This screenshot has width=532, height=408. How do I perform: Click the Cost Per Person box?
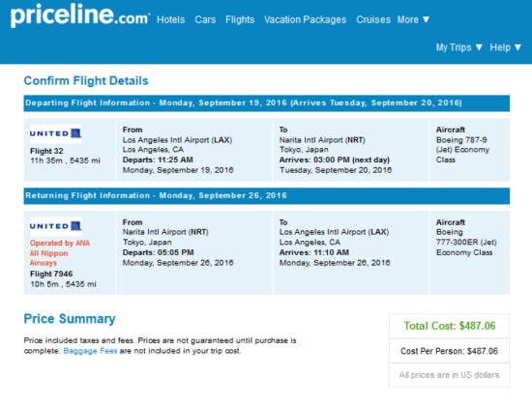449,351
